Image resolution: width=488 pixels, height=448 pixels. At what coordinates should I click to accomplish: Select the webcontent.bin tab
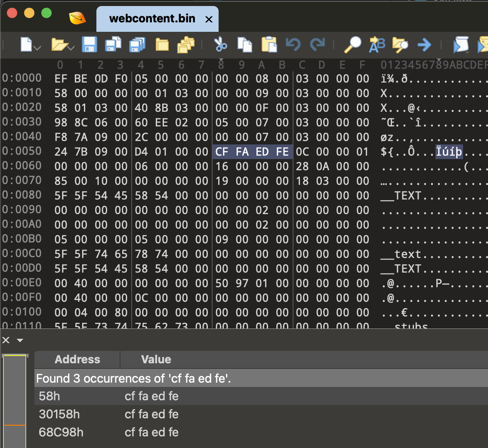pos(152,18)
